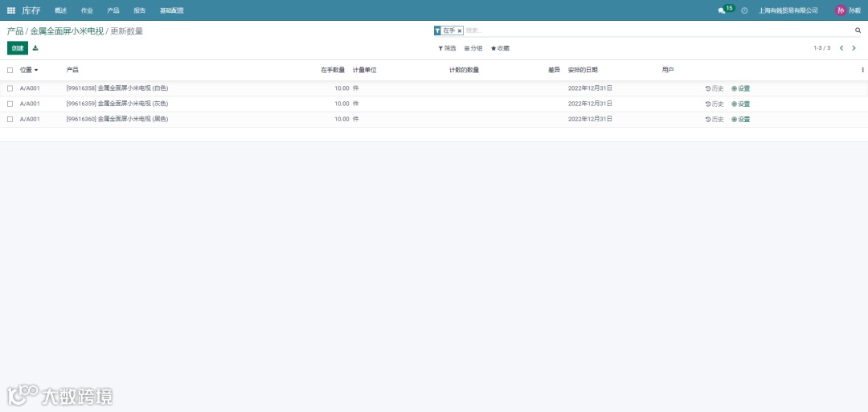The image size is (868, 412).
Task: Click the pager 1-3 / 3 counter
Action: [x=822, y=48]
